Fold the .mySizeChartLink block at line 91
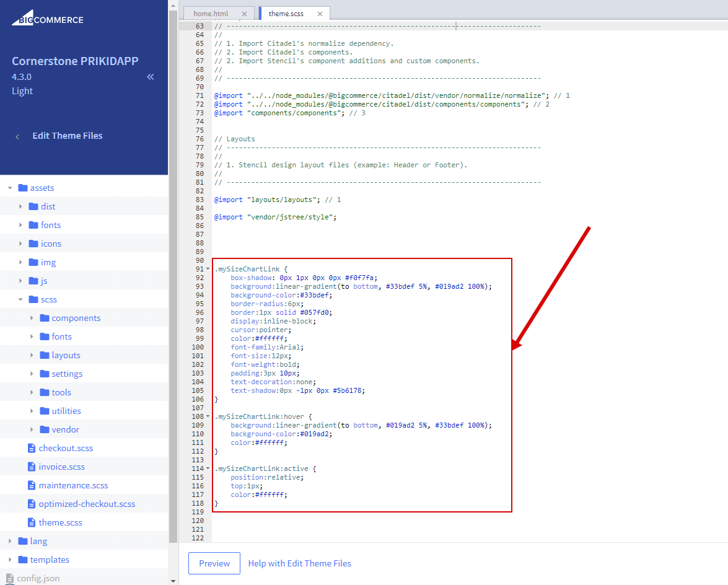Viewport: 728px width, 585px height. pos(208,269)
